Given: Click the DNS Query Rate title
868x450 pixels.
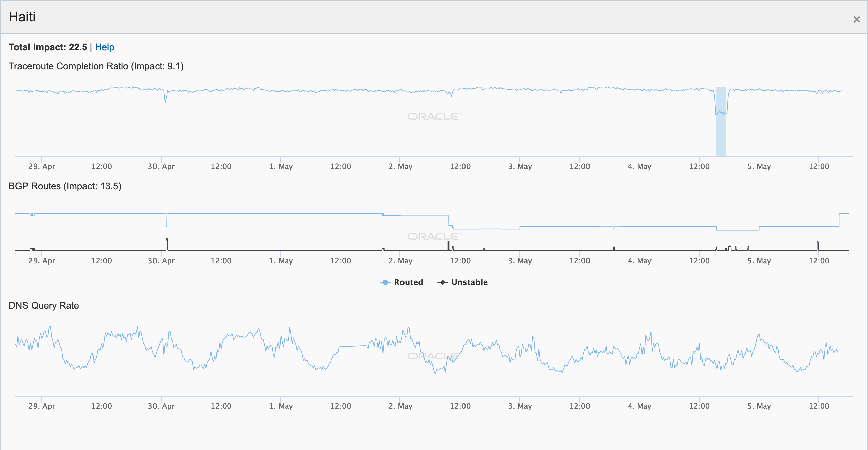Looking at the screenshot, I should tap(44, 306).
